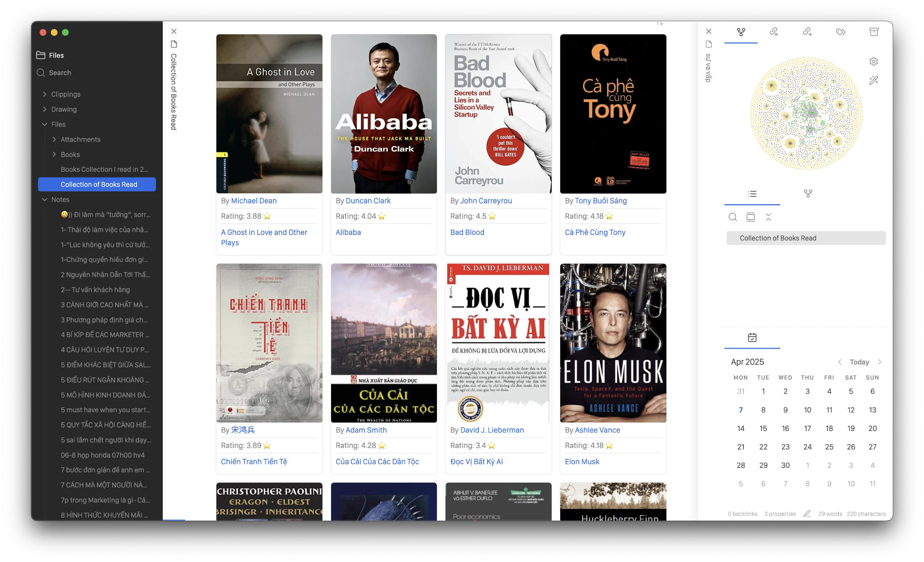
Task: Click the Today button in calendar
Action: pos(859,362)
